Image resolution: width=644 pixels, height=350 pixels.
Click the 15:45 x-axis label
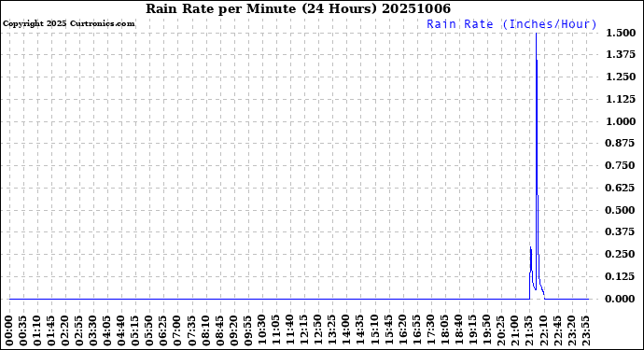(x=389, y=331)
